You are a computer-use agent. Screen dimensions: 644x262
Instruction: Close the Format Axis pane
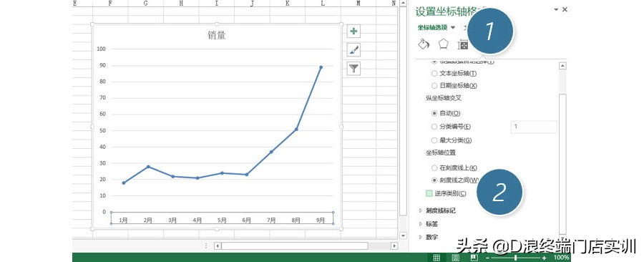(x=565, y=9)
